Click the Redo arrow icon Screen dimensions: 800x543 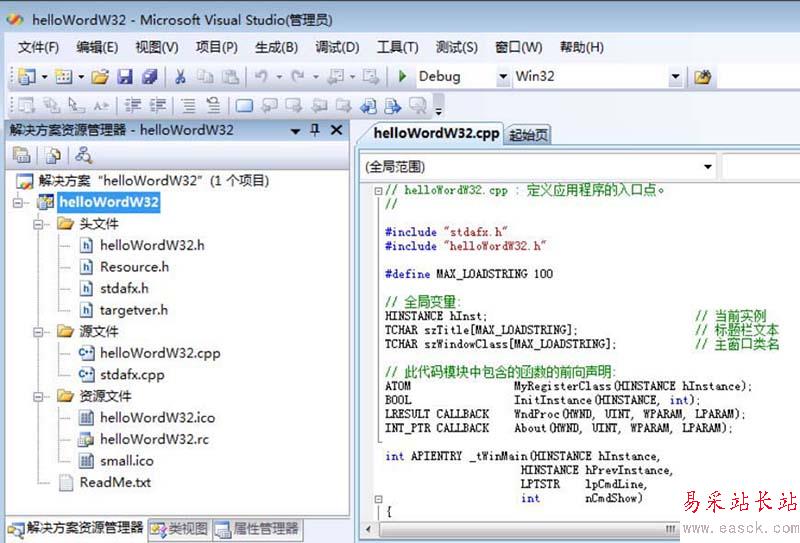(x=298, y=77)
